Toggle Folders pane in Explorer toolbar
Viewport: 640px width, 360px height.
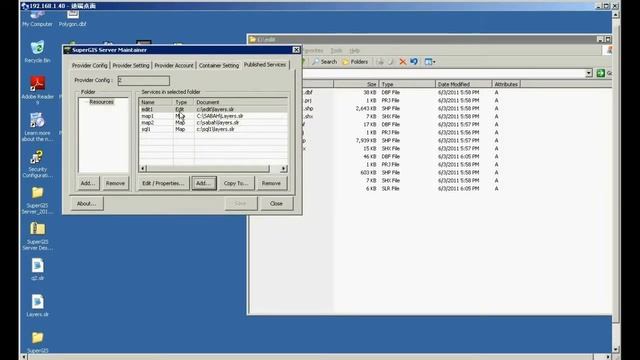355,62
